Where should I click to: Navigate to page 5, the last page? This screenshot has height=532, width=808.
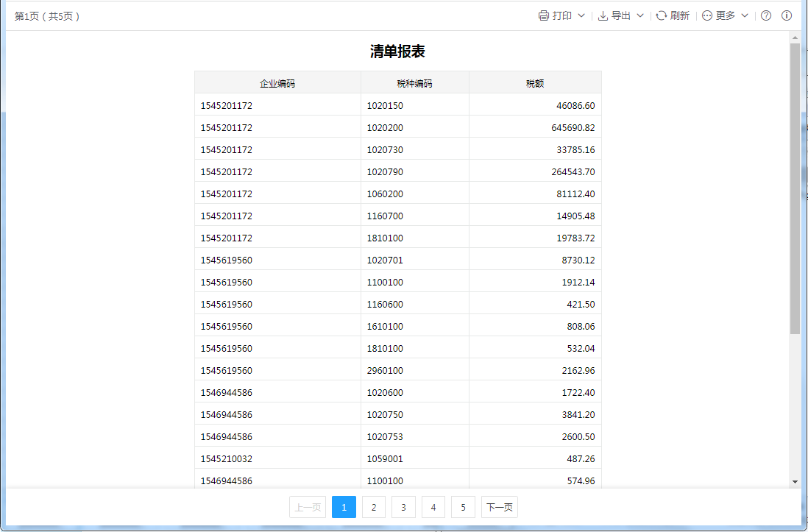[463, 507]
